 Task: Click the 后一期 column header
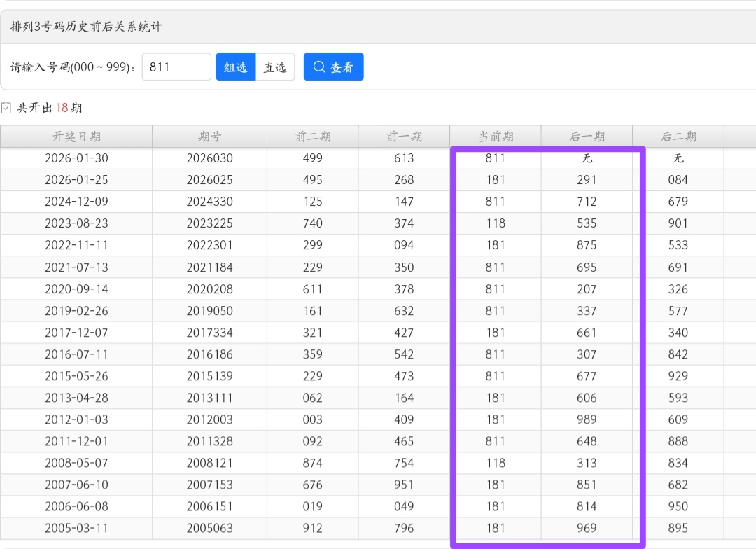(x=587, y=137)
